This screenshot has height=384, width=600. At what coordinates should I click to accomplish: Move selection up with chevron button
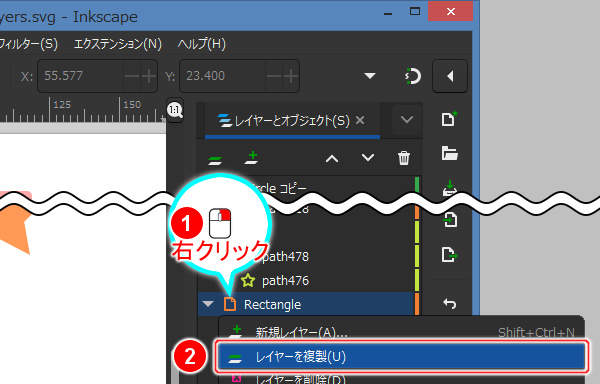point(332,158)
